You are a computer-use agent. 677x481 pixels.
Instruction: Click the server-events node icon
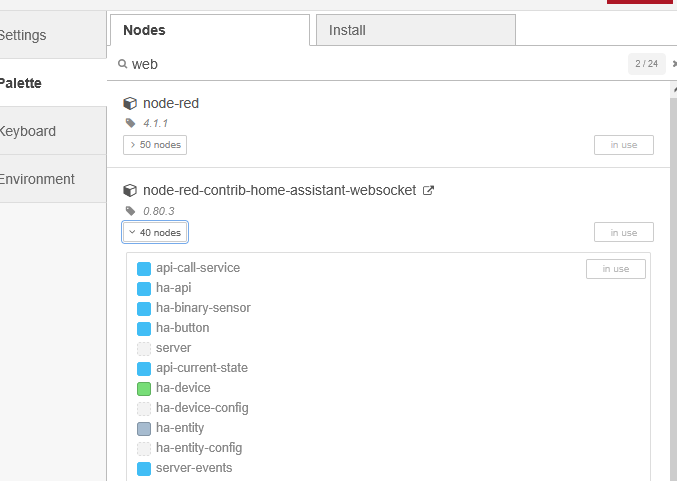(144, 468)
